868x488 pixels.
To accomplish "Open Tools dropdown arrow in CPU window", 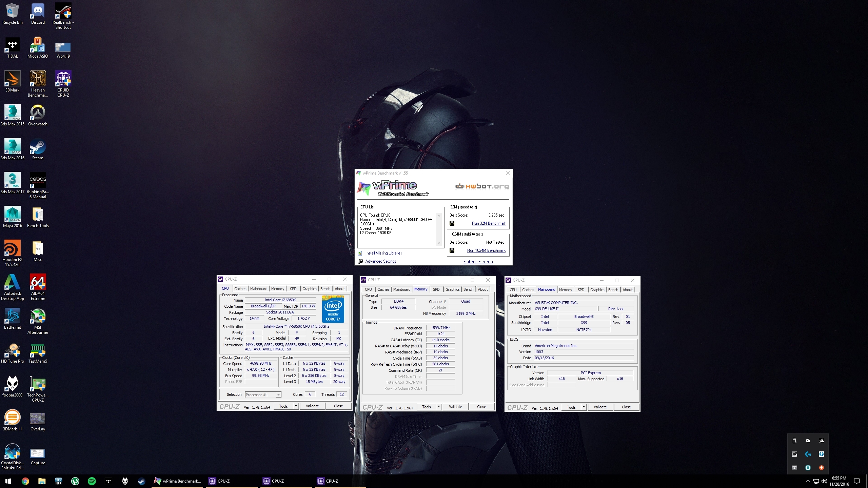I will coord(296,406).
